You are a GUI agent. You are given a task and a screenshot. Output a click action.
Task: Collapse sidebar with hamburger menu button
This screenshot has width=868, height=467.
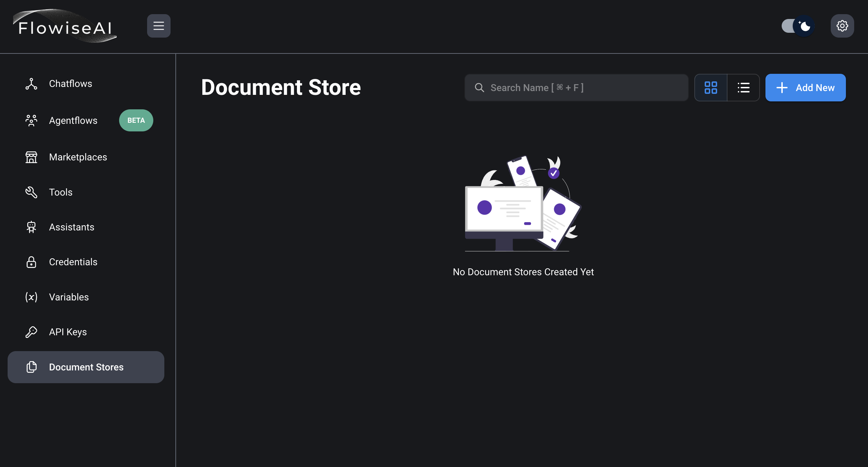[x=158, y=26]
